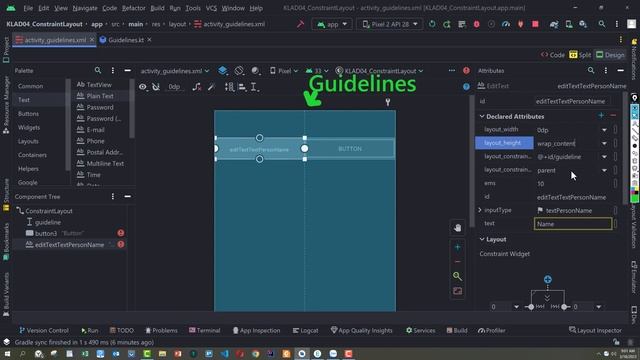
Task: Open the app run configuration dropdown
Action: (332, 24)
